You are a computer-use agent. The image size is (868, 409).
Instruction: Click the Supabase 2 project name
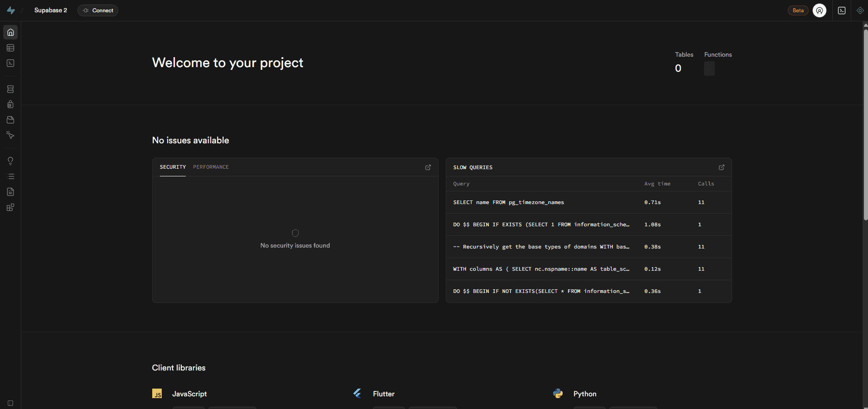(51, 10)
